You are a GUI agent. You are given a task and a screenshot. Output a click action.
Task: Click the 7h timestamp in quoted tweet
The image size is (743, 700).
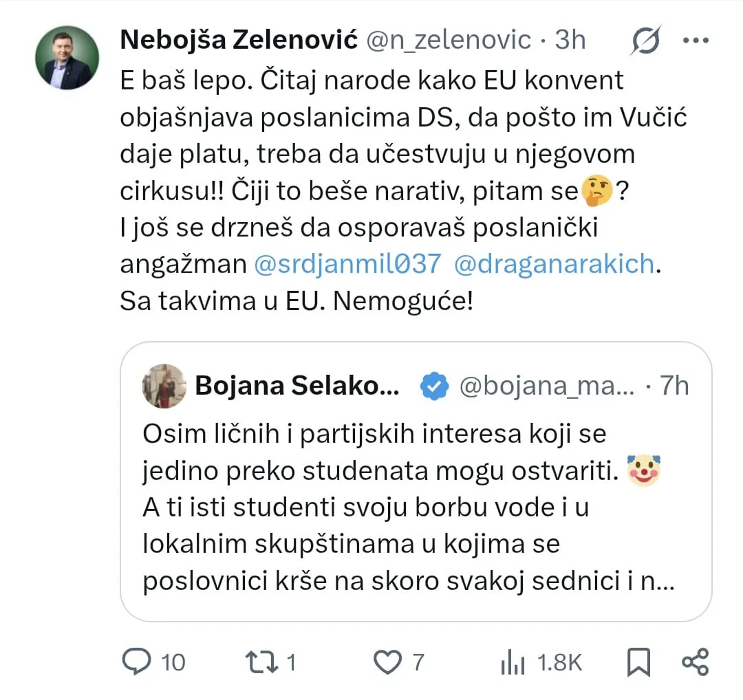pyautogui.click(x=674, y=386)
